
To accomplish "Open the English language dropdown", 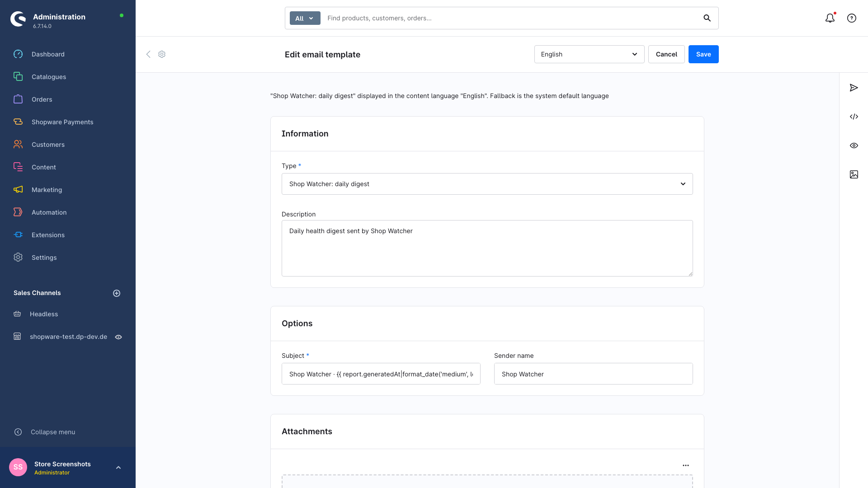I will (x=589, y=54).
